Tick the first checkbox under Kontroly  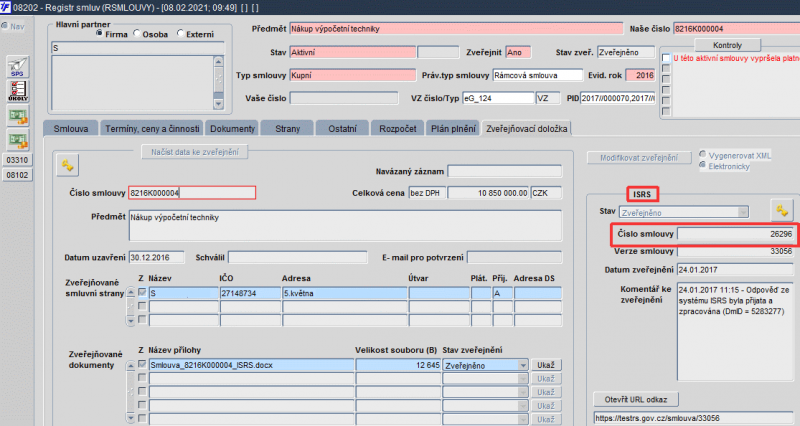pyautogui.click(x=666, y=58)
